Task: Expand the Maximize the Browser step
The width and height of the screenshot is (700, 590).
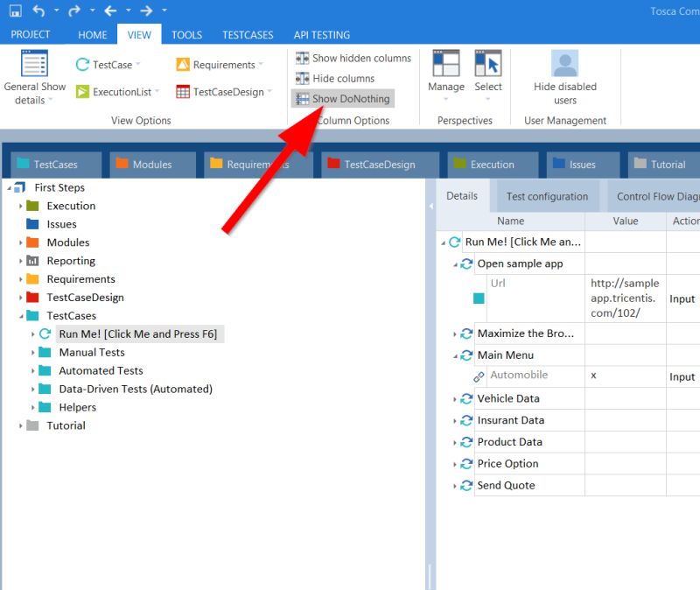Action: (x=455, y=334)
